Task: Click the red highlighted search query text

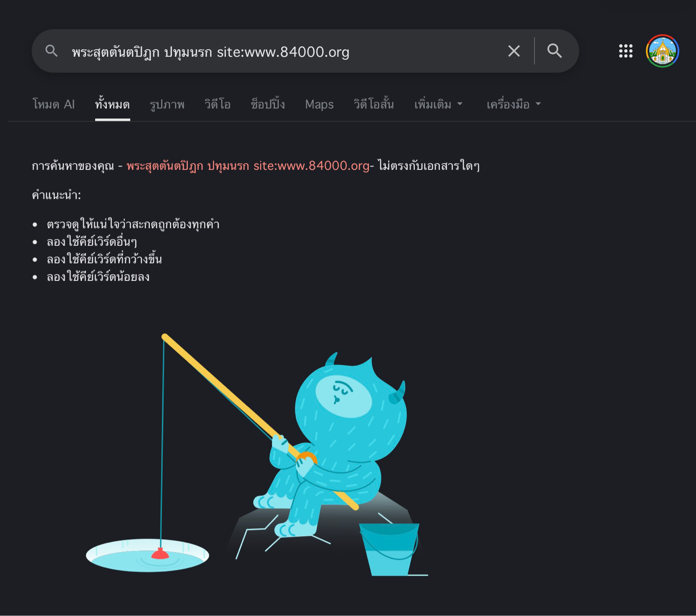Action: pyautogui.click(x=248, y=166)
